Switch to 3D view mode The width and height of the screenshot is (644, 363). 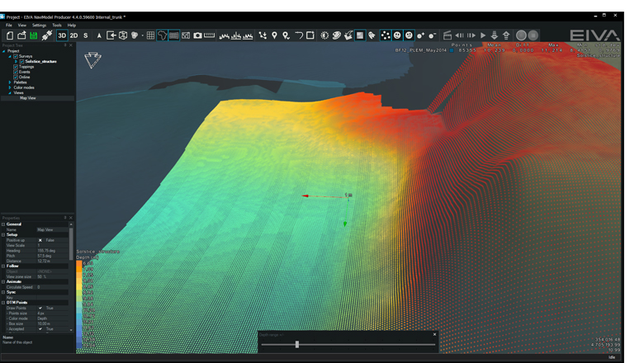[62, 35]
